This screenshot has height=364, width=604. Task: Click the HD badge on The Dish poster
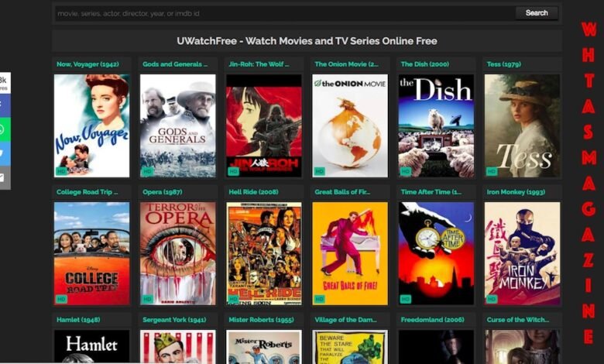click(406, 171)
